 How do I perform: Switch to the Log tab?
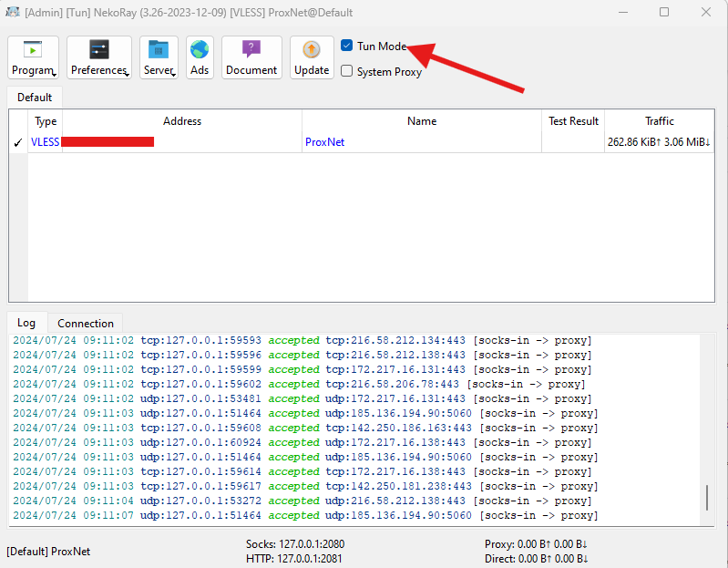point(26,323)
